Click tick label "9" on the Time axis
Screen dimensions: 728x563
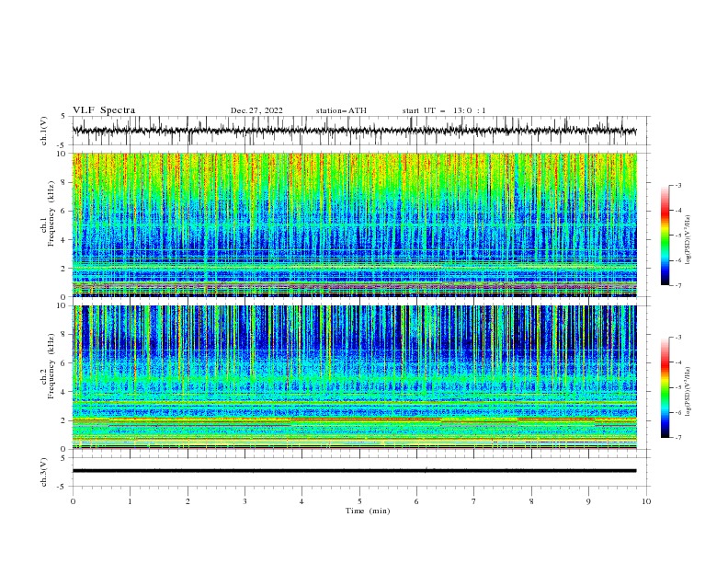[588, 501]
